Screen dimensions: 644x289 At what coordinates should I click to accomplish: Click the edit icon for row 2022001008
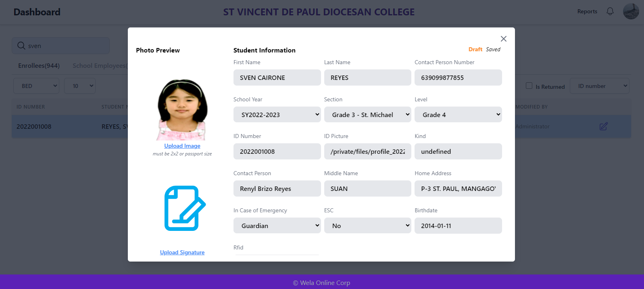[x=603, y=126]
